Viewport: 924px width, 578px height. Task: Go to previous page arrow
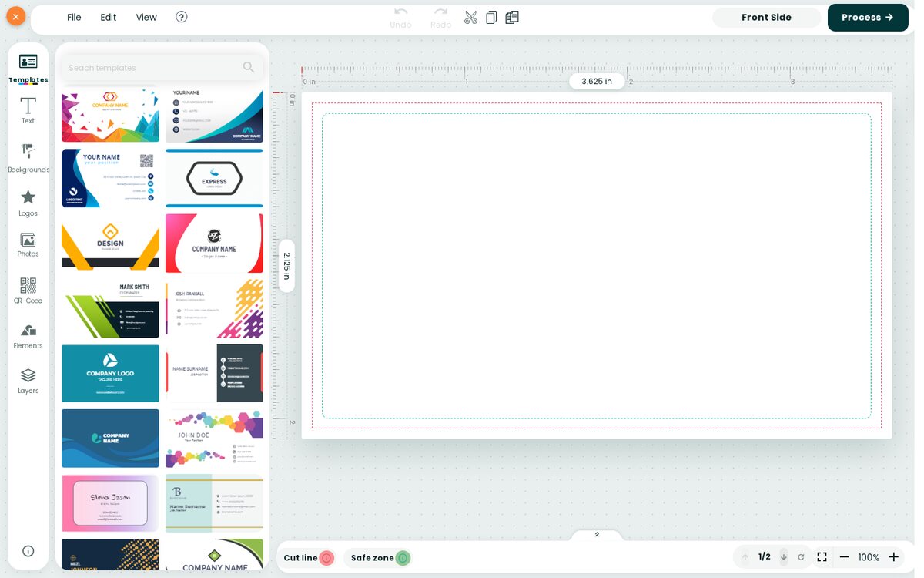coord(745,557)
